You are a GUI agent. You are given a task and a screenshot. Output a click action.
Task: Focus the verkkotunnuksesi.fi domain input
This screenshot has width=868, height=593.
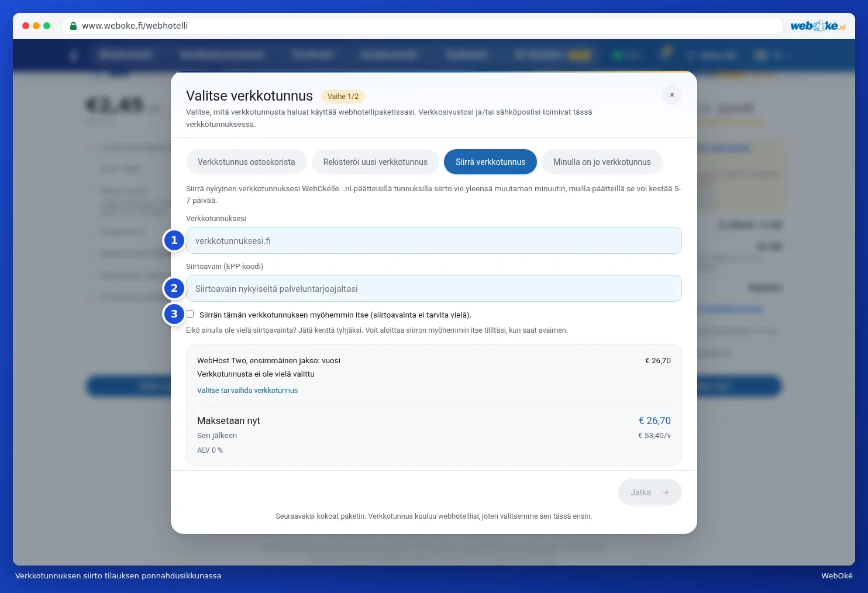(433, 240)
